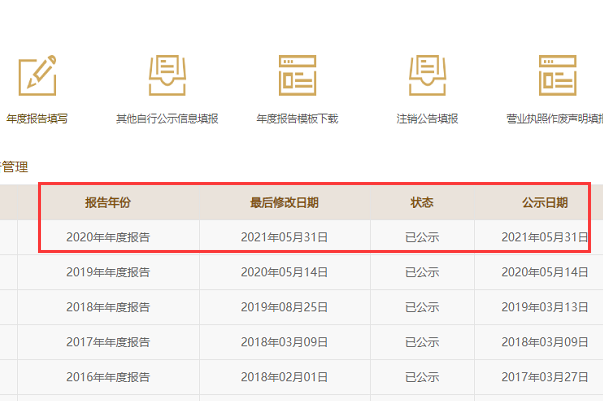Click publication date 2019年03月13日 cell

545,307
